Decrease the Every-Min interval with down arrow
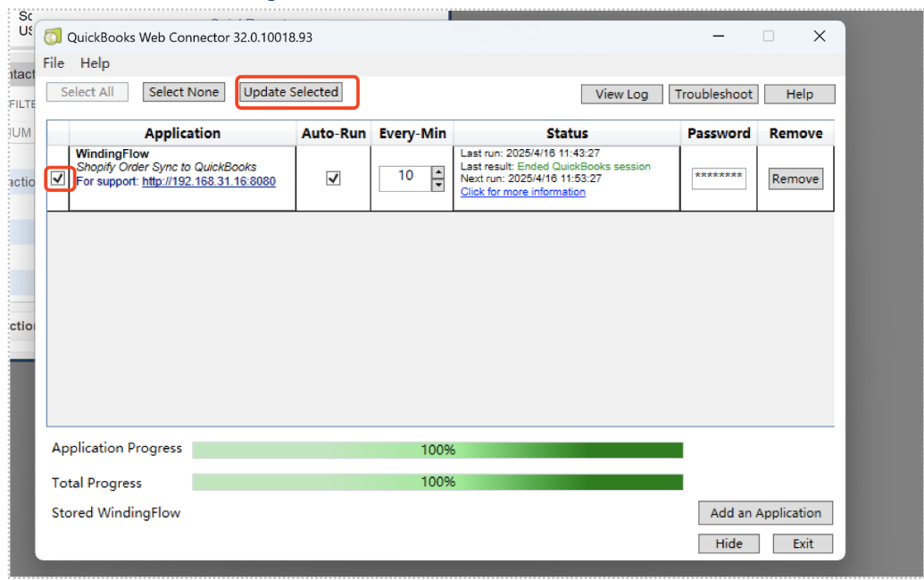The width and height of the screenshot is (924, 580). [x=437, y=185]
